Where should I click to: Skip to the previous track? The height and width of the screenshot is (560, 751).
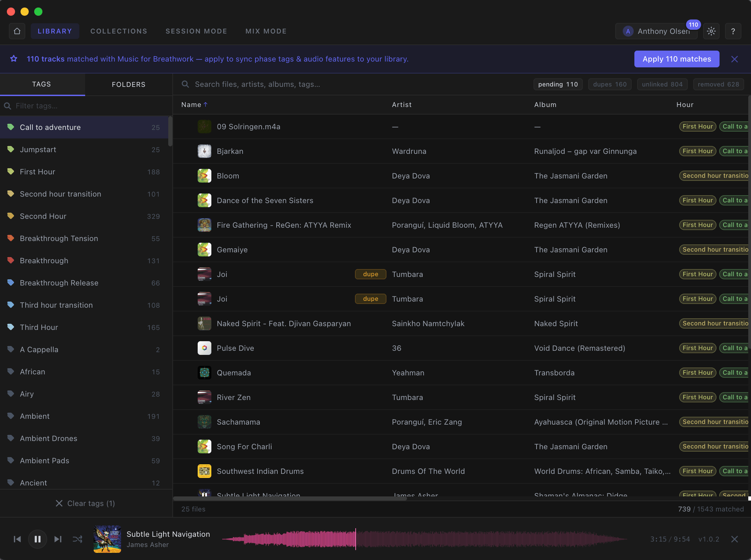17,539
